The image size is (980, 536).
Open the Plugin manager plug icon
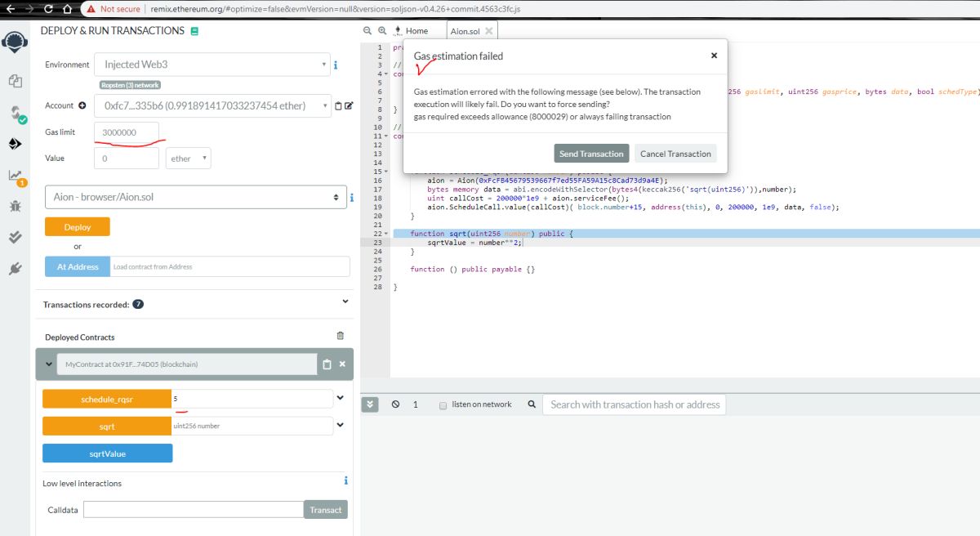pyautogui.click(x=14, y=268)
